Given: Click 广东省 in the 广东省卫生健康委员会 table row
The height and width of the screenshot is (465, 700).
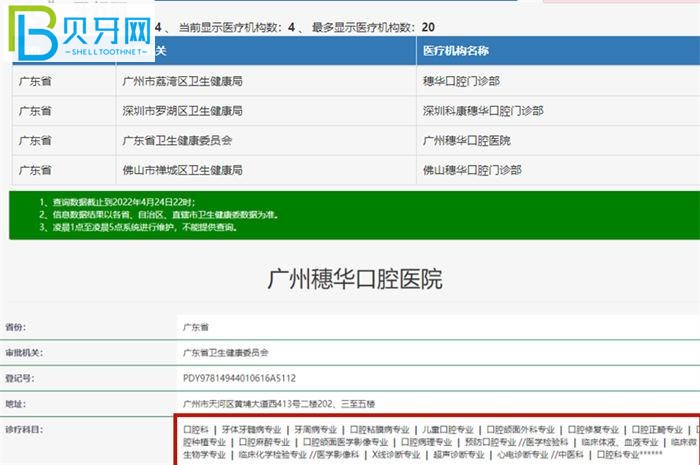Looking at the screenshot, I should click(35, 141).
